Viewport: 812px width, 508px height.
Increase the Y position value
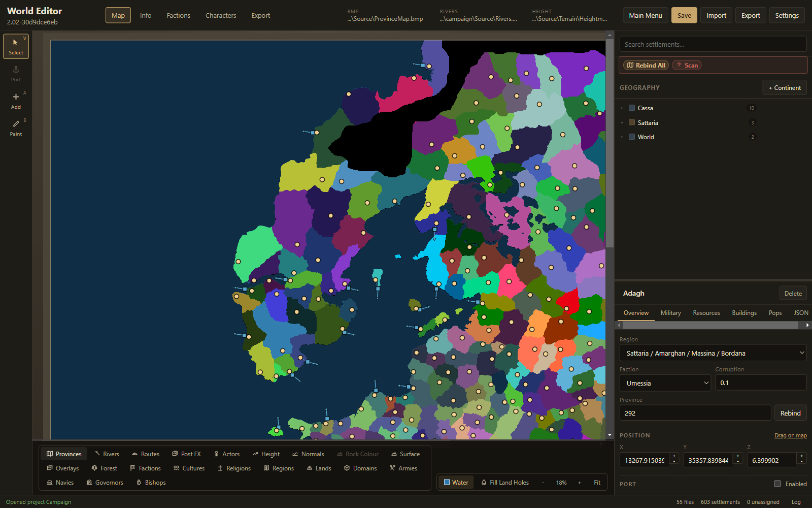pyautogui.click(x=738, y=456)
